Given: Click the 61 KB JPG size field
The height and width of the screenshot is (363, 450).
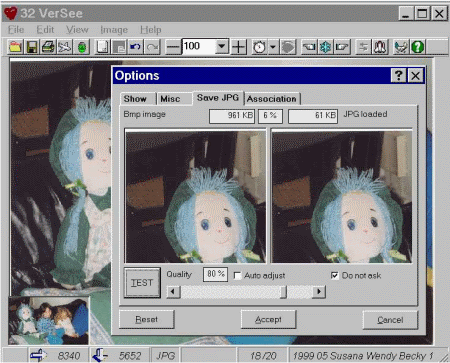Looking at the screenshot, I should [313, 116].
